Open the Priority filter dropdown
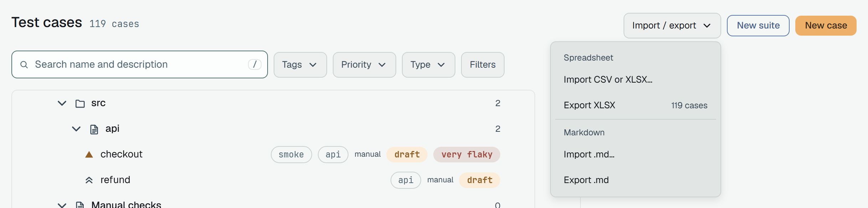 pyautogui.click(x=364, y=65)
